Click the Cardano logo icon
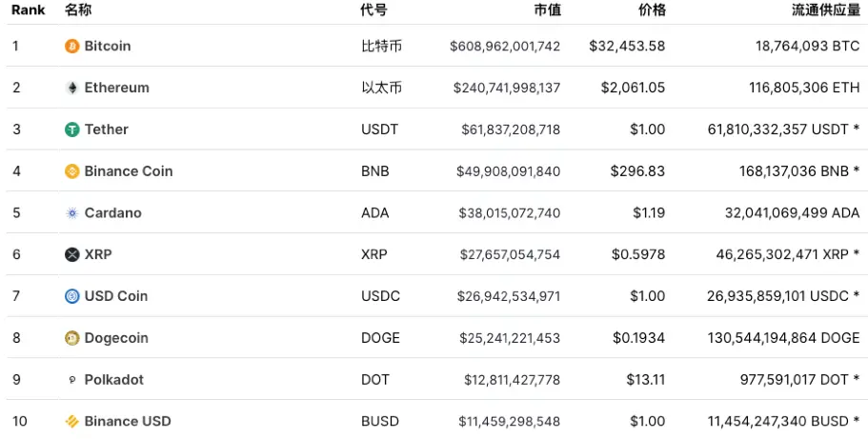 coord(72,213)
